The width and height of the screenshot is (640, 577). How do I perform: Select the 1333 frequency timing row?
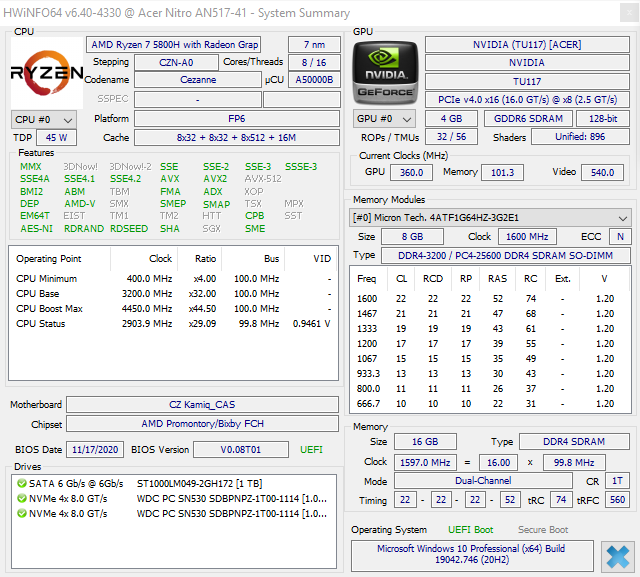click(x=490, y=329)
